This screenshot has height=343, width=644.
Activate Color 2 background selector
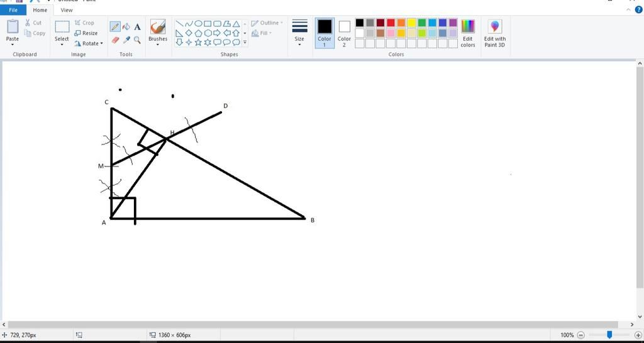coord(344,33)
